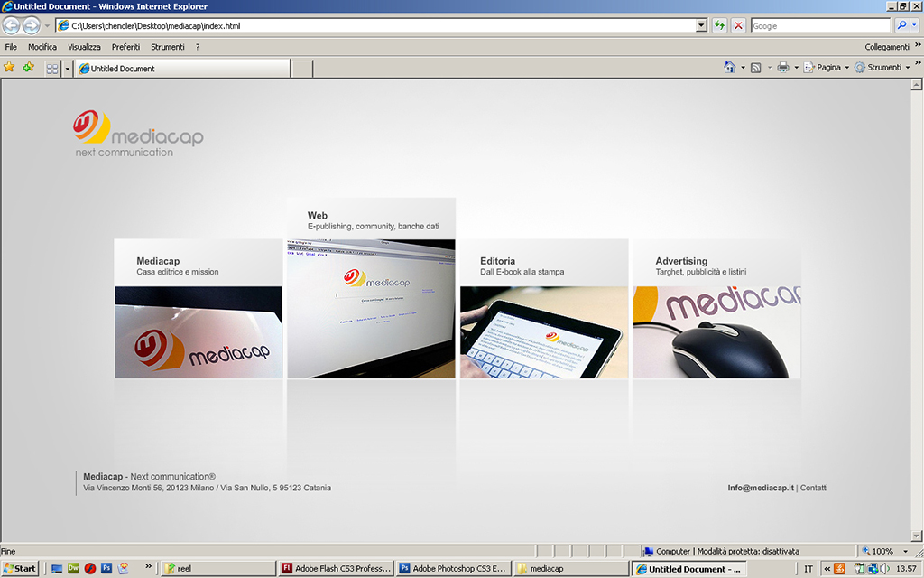Launch Dreamweaver from quick launch
The width and height of the screenshot is (924, 578).
coord(73,568)
